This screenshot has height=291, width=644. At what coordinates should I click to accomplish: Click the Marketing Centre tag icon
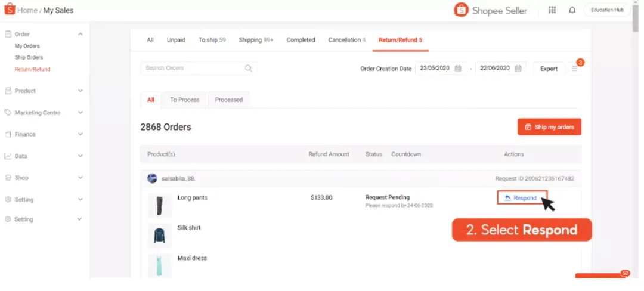click(x=8, y=113)
